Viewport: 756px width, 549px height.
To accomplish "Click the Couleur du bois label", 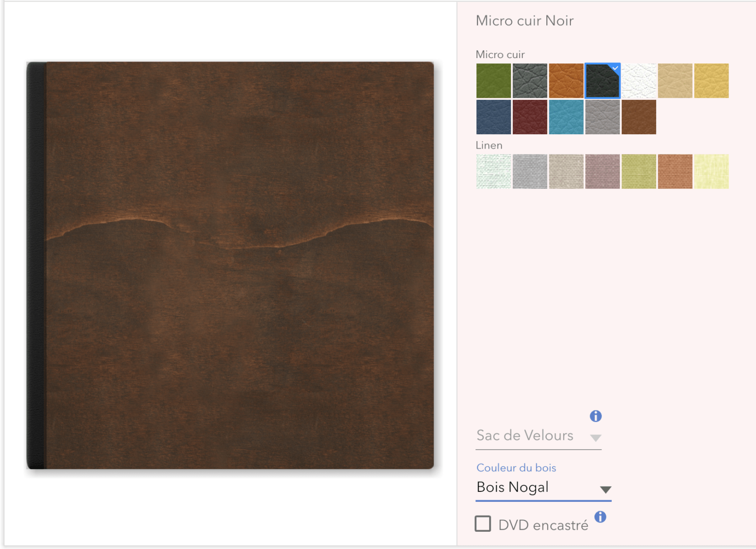I will click(x=516, y=468).
